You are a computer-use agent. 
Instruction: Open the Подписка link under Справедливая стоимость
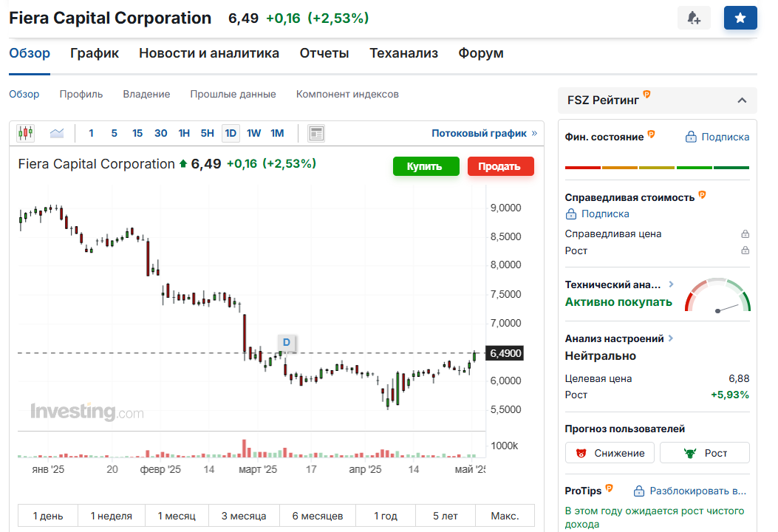pyautogui.click(x=597, y=214)
